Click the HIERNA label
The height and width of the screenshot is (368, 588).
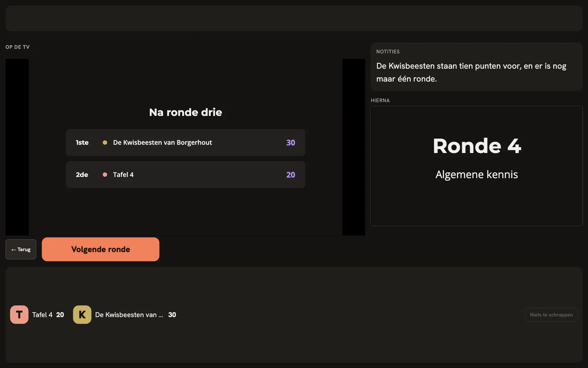point(380,100)
